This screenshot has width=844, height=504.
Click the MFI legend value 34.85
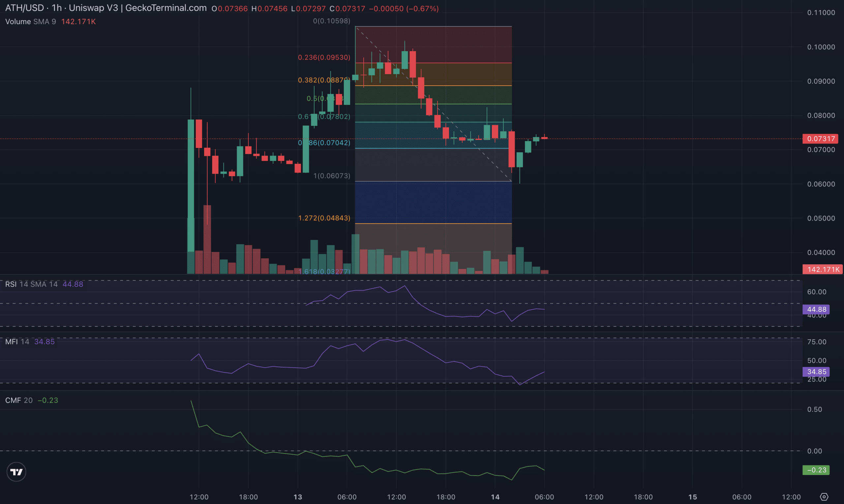tap(45, 342)
